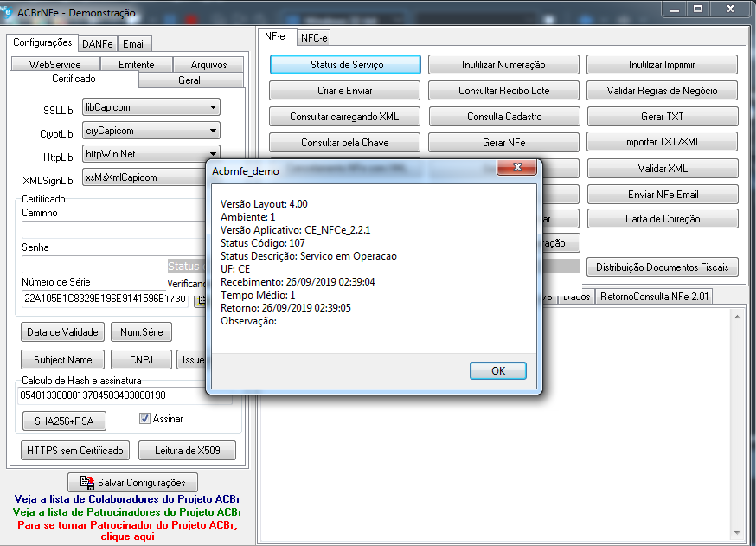Click 'Versão Aplicativo: CE_NFCe_2.2.1' text
756x546 pixels.
coord(296,230)
